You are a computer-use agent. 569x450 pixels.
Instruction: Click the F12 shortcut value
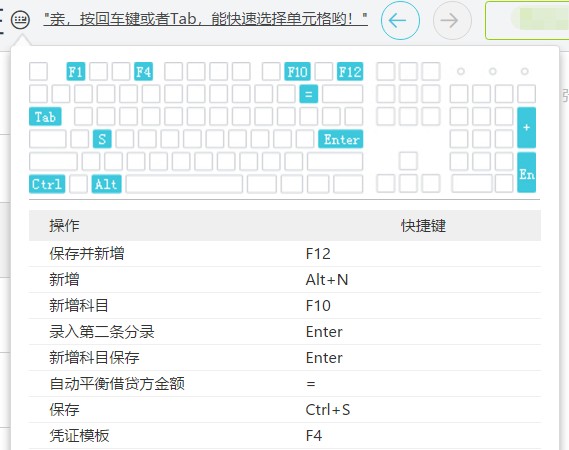click(x=318, y=254)
